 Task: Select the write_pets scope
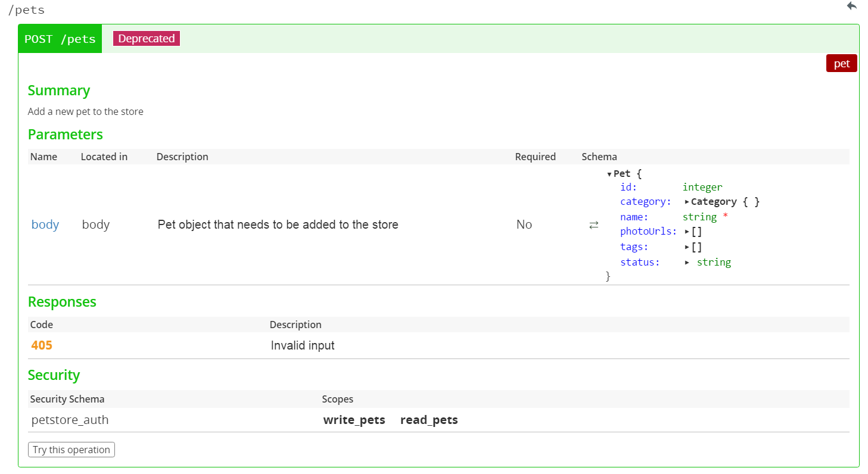[354, 420]
